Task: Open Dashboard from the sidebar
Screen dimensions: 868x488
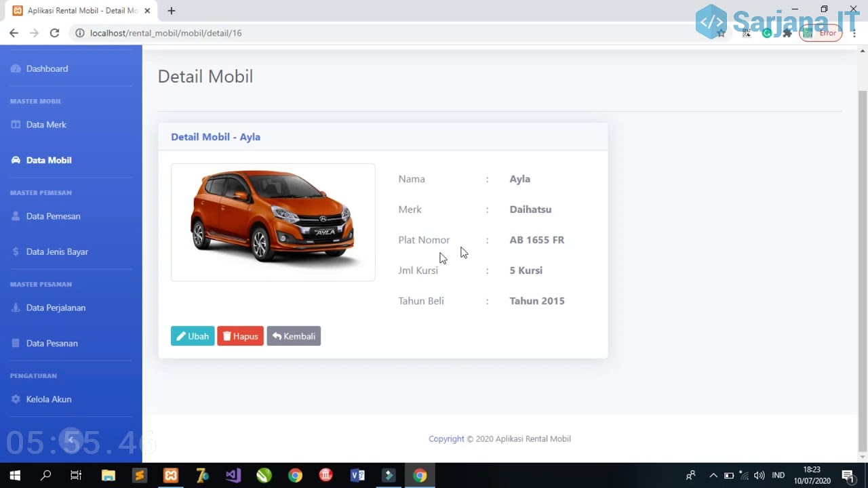Action: click(x=39, y=68)
